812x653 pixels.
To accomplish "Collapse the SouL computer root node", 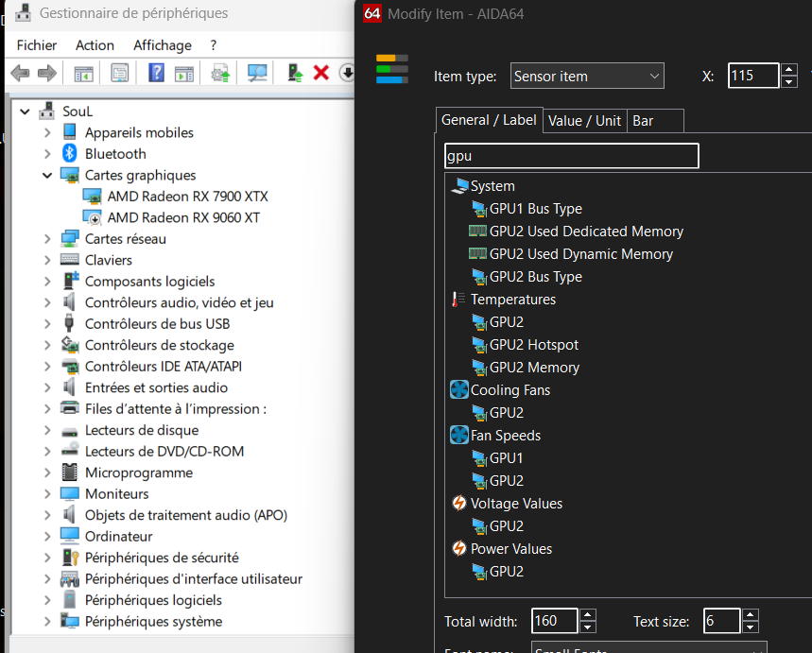I will point(25,112).
